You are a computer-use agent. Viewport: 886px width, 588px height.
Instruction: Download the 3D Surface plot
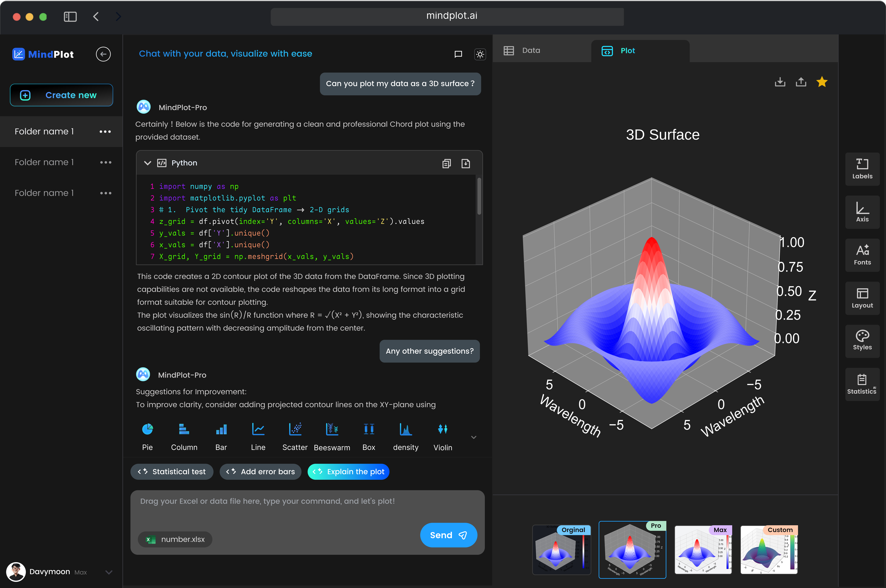pyautogui.click(x=780, y=82)
